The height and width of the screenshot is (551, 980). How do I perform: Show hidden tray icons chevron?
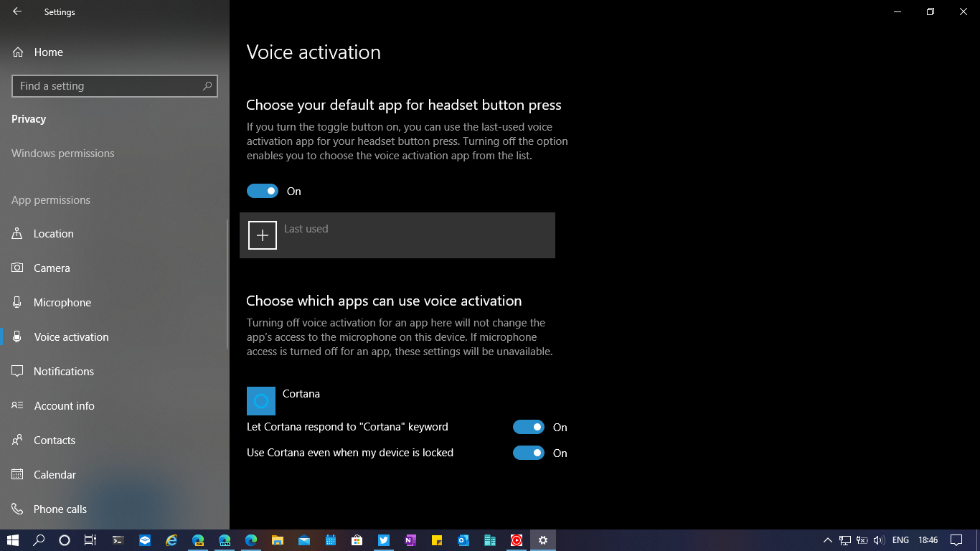pos(827,540)
